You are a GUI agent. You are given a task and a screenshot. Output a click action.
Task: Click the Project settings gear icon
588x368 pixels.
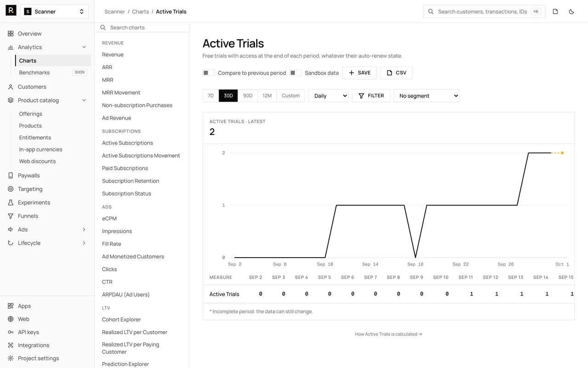11,358
